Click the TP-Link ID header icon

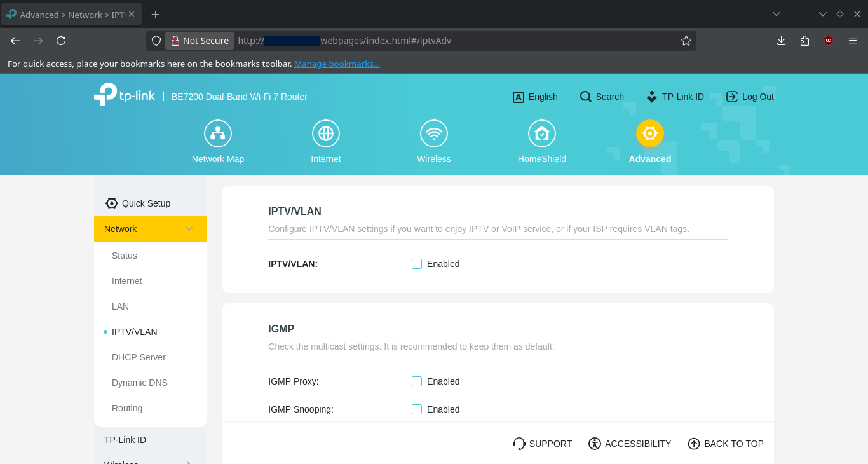tap(652, 97)
